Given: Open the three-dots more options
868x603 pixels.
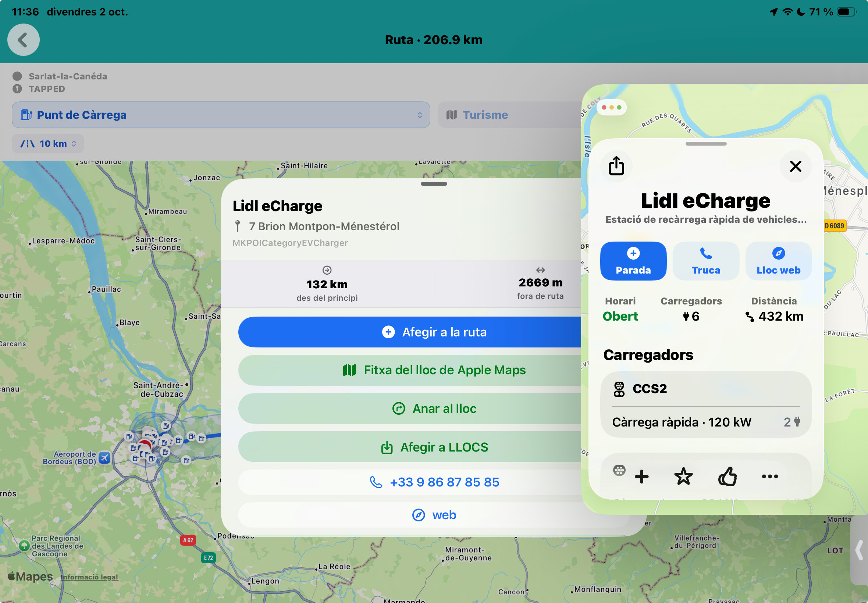Looking at the screenshot, I should (770, 477).
